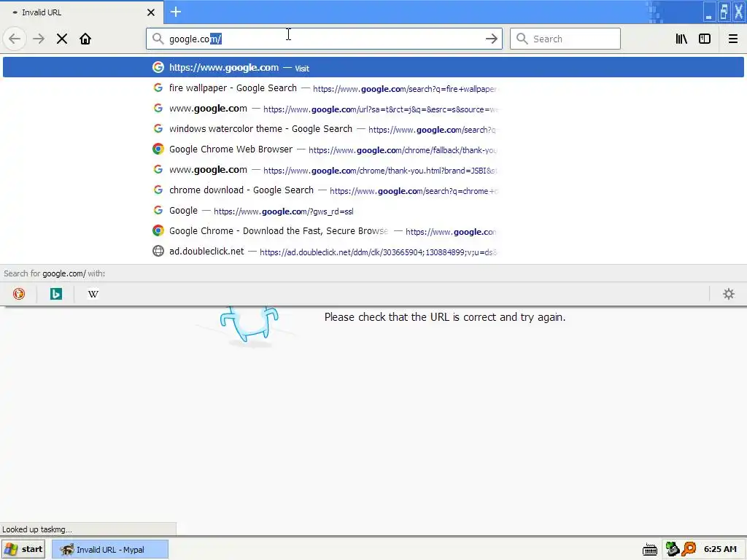Click the on-screen keyboard tray icon
The image size is (747, 560).
point(650,550)
